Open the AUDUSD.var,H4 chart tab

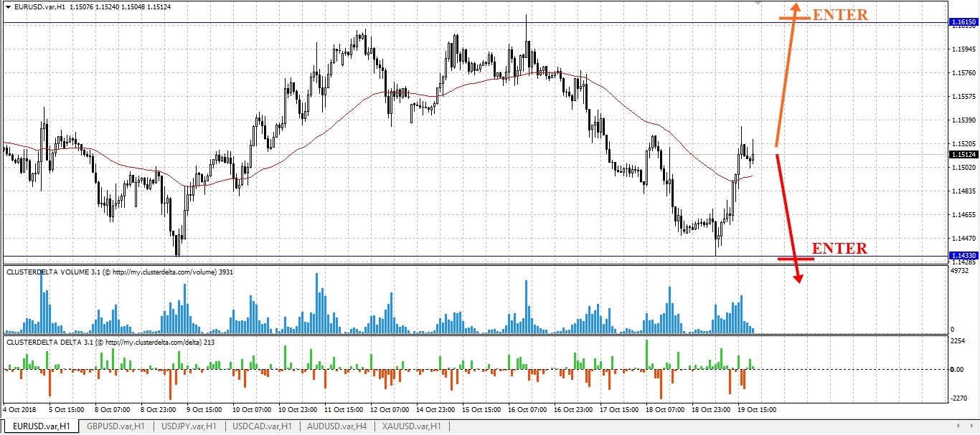[x=336, y=426]
